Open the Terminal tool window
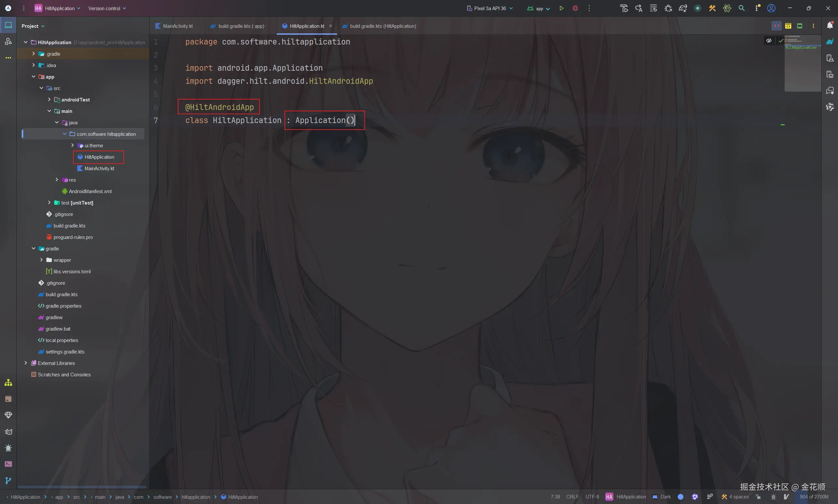 click(x=8, y=464)
